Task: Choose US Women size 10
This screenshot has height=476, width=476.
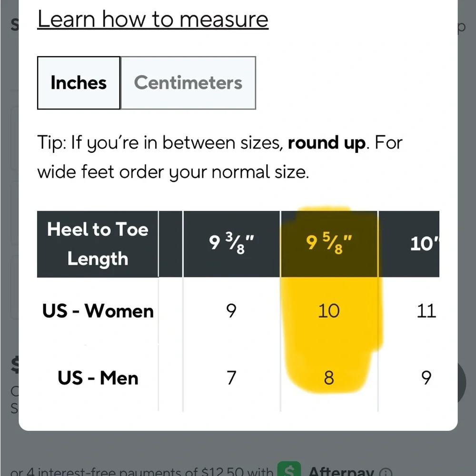Action: (x=329, y=311)
